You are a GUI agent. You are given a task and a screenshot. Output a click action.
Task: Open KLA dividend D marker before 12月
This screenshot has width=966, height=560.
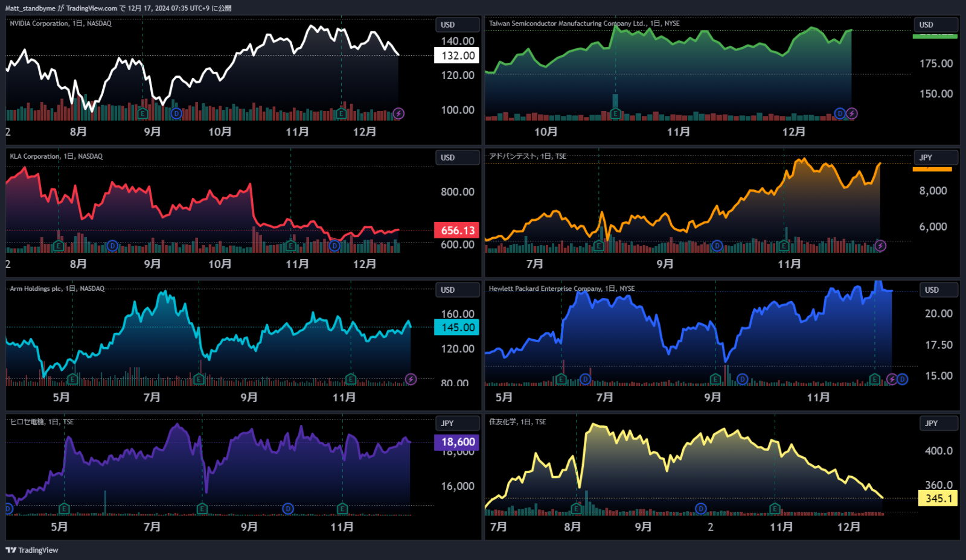335,246
